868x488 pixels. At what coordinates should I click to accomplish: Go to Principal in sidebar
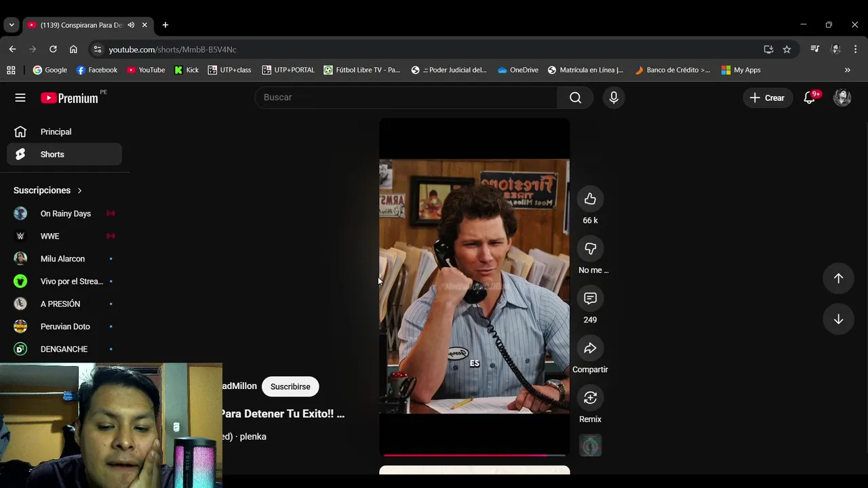(64, 131)
